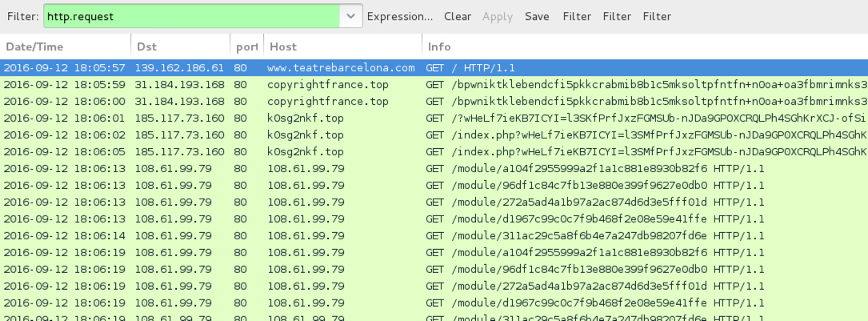Click the port column header
Screen dimensions: 868x321
(244, 46)
